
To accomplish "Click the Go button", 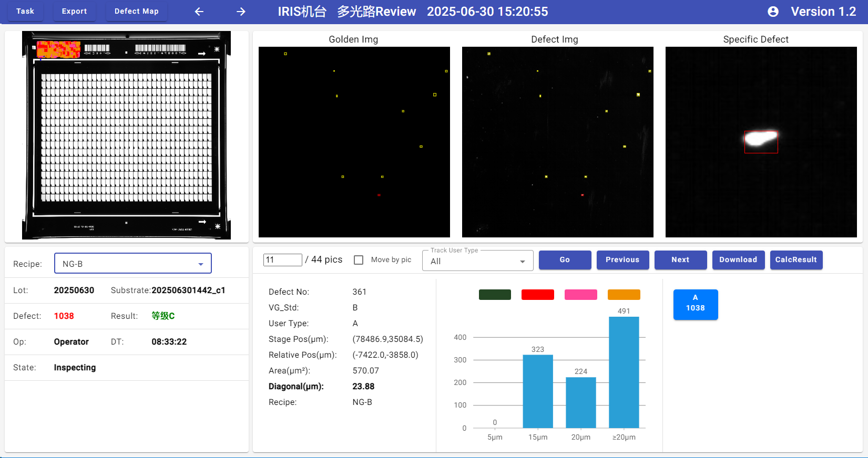I will click(x=565, y=260).
